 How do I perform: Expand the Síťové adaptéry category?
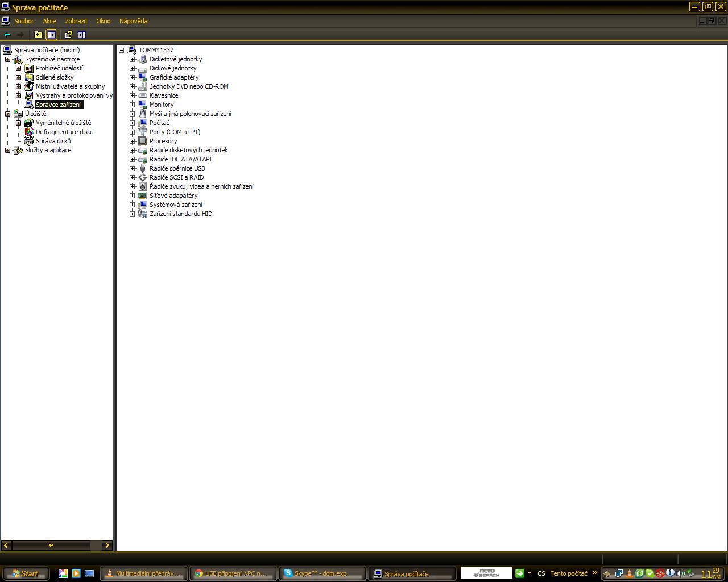coord(133,196)
